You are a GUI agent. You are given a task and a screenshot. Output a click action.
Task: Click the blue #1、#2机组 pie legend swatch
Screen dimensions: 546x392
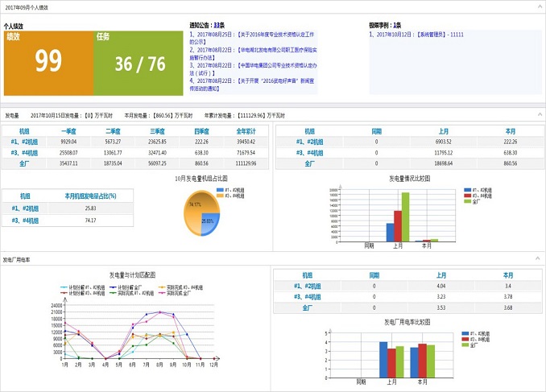[x=221, y=190]
